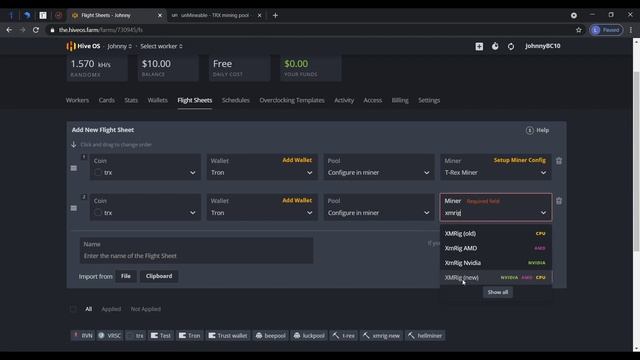Click Setup Miner Config link
The width and height of the screenshot is (640, 360).
click(520, 160)
